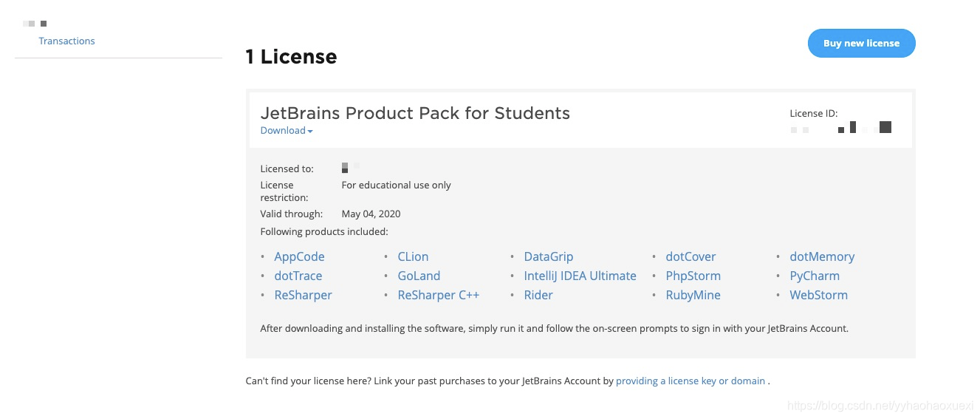Click the Buy new license button
This screenshot has height=419, width=980.
pyautogui.click(x=861, y=44)
